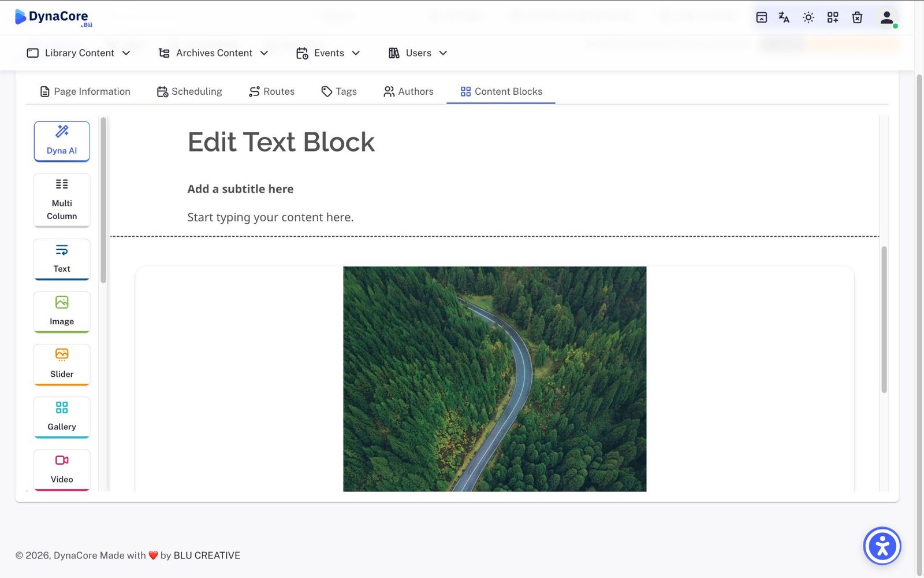This screenshot has height=578, width=924.
Task: Select the Tags tab
Action: click(339, 91)
